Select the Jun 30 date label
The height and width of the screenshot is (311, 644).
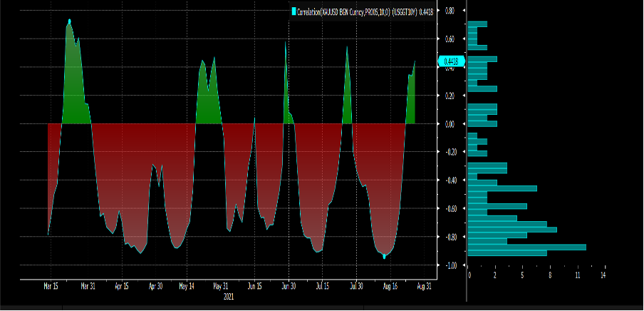click(289, 286)
